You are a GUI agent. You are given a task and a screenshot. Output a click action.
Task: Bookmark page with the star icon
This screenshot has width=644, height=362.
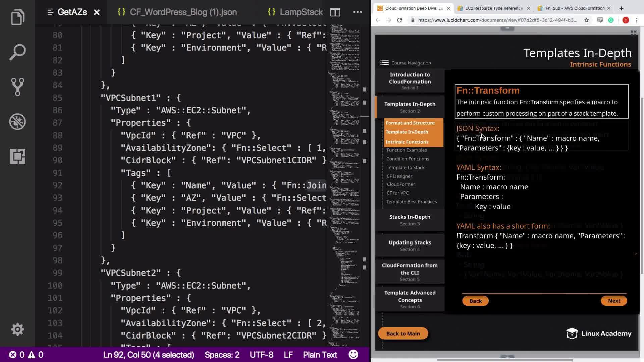click(586, 20)
